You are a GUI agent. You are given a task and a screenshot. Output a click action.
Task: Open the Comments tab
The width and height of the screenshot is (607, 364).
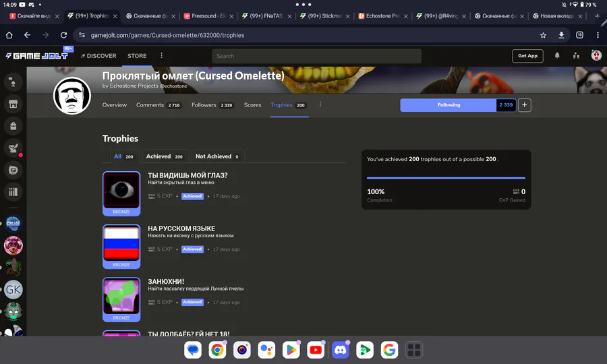[x=158, y=105]
